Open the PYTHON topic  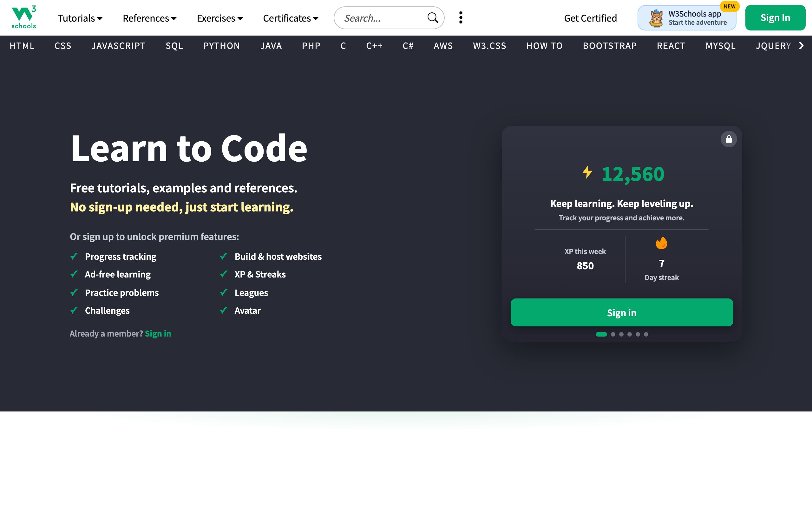[221, 46]
